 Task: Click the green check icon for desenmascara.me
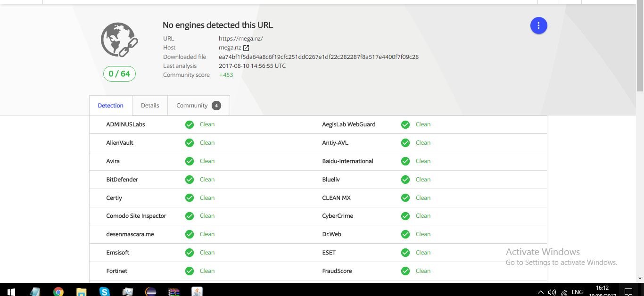[x=190, y=234]
